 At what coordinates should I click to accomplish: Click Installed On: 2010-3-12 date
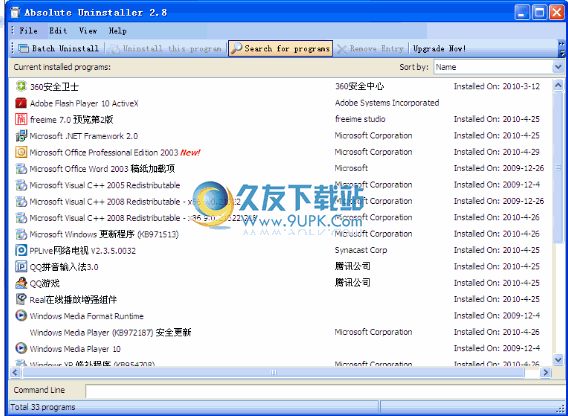(x=497, y=86)
